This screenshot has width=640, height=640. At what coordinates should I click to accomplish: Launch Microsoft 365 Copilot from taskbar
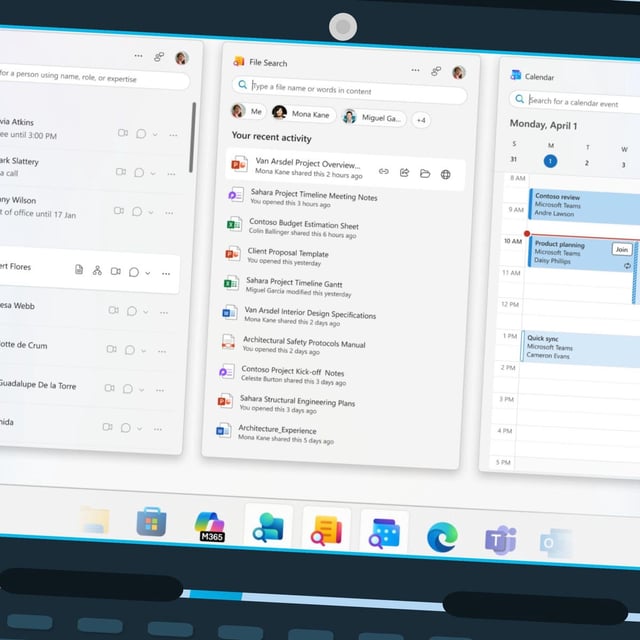210,527
